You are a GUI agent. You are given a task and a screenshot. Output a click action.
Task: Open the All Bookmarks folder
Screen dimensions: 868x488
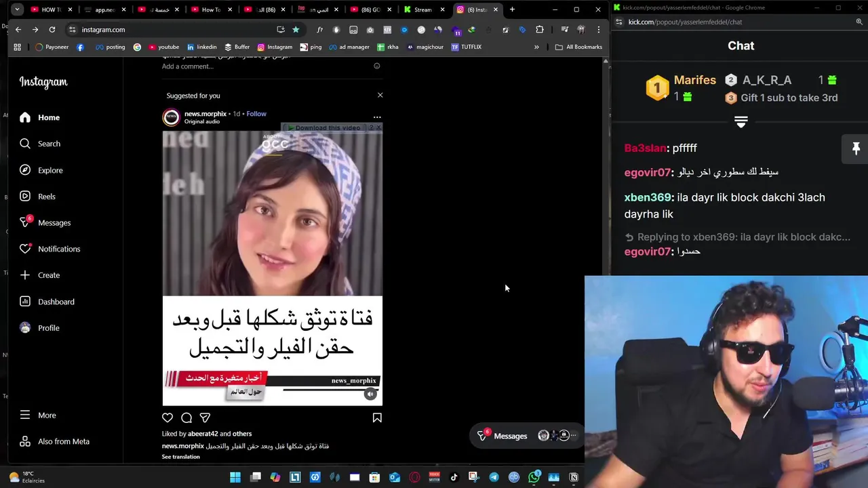tap(578, 47)
